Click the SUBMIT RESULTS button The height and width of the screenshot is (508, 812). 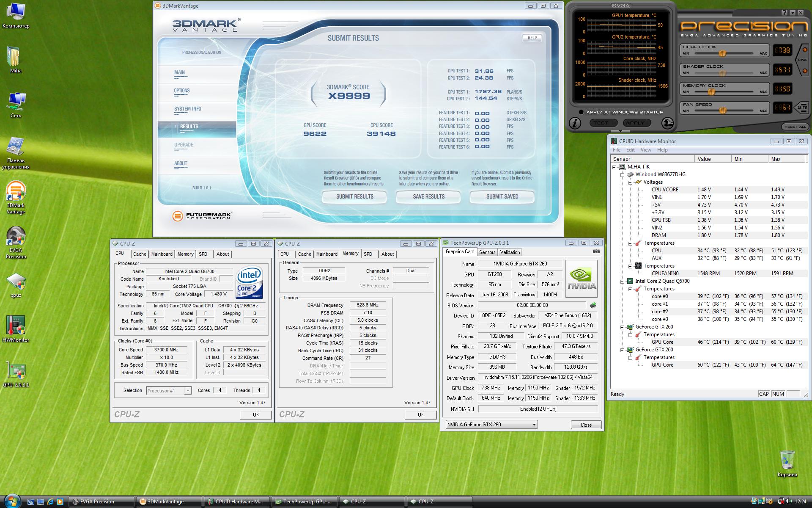(354, 197)
